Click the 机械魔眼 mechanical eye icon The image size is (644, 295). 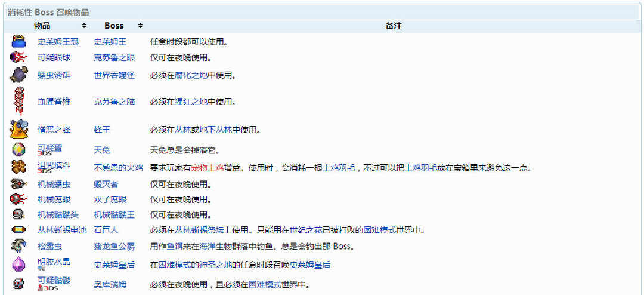pyautogui.click(x=18, y=199)
